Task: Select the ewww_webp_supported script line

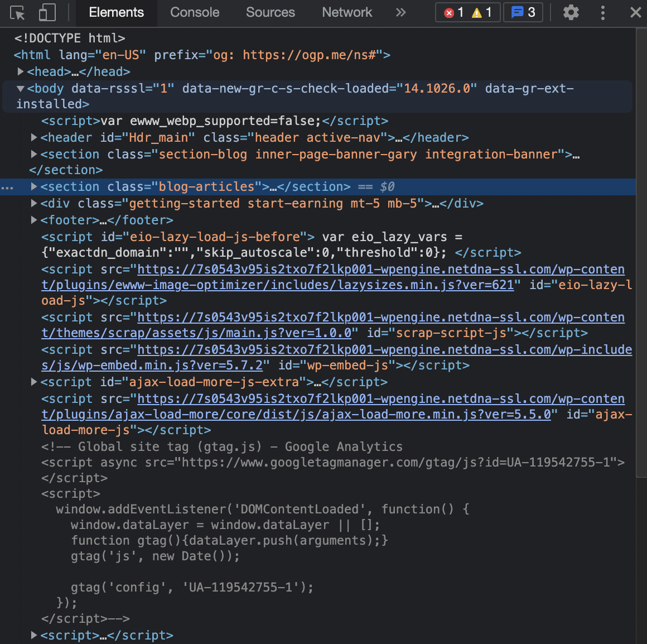Action: (215, 121)
